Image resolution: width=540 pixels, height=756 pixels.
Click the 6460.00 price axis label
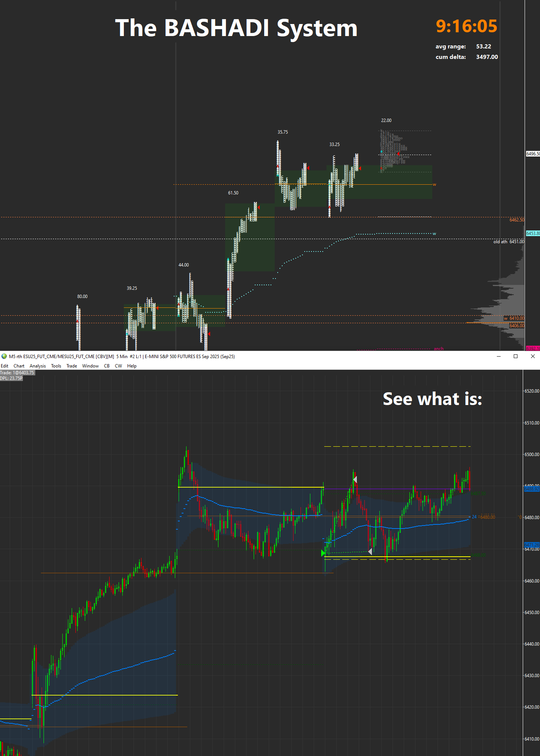click(x=532, y=581)
